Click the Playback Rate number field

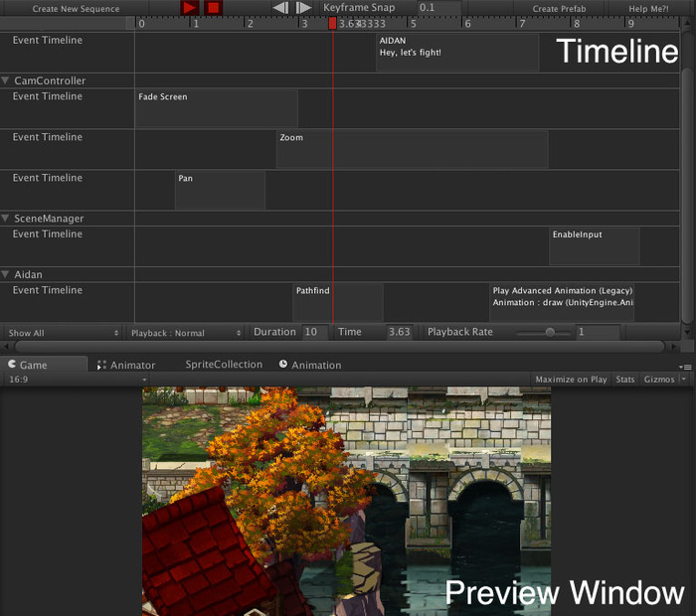[x=598, y=332]
